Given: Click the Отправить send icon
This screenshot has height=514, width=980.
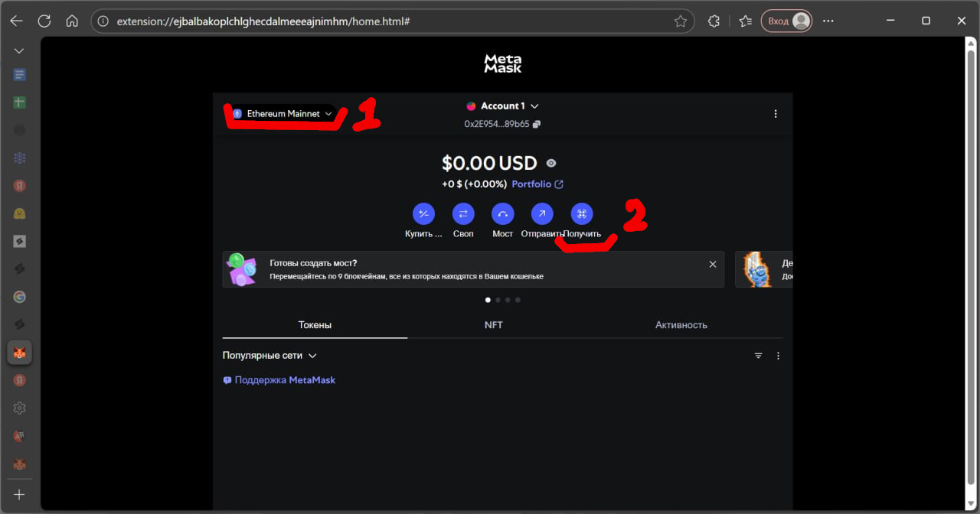Looking at the screenshot, I should click(541, 214).
